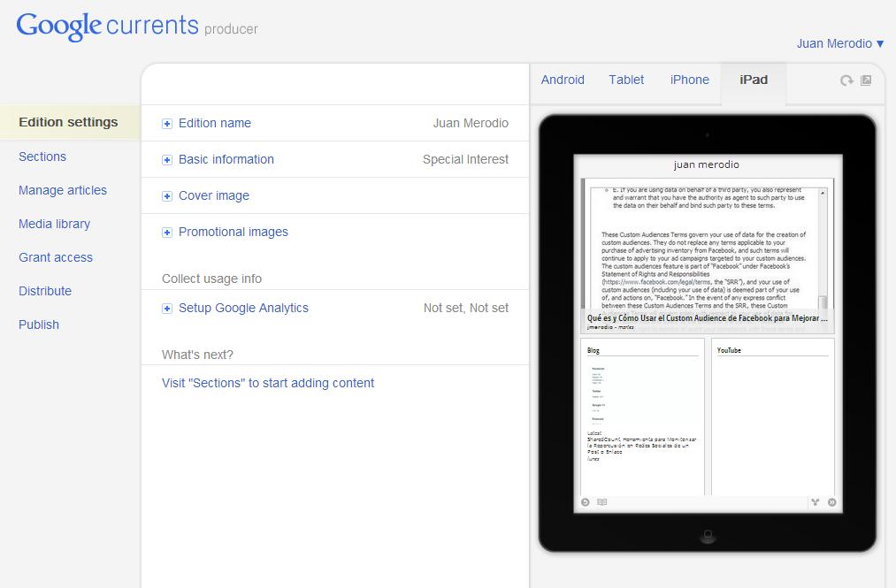Click the "producer" label beside the logo

[x=232, y=29]
